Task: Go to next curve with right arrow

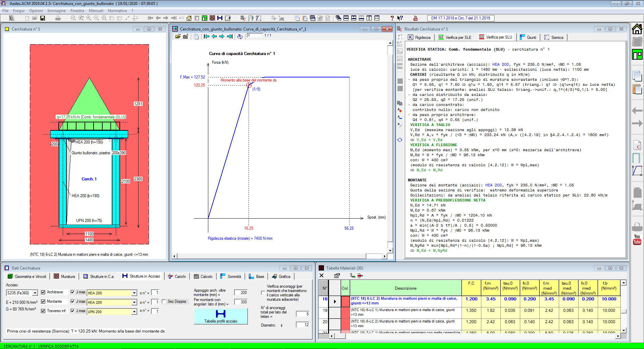Action: [x=222, y=37]
